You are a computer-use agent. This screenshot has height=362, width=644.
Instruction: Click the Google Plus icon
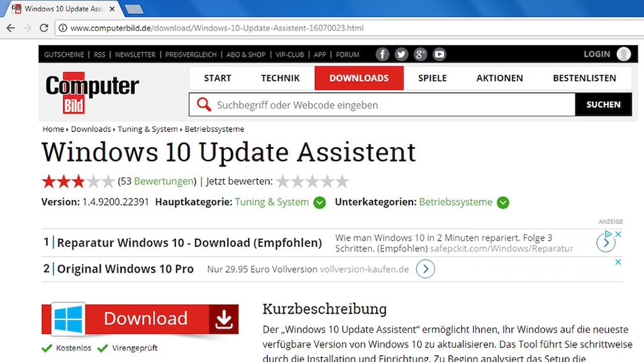point(420,54)
